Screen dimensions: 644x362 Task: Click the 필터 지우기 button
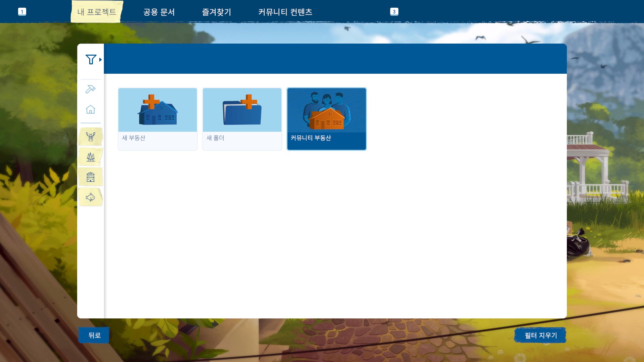tap(540, 335)
